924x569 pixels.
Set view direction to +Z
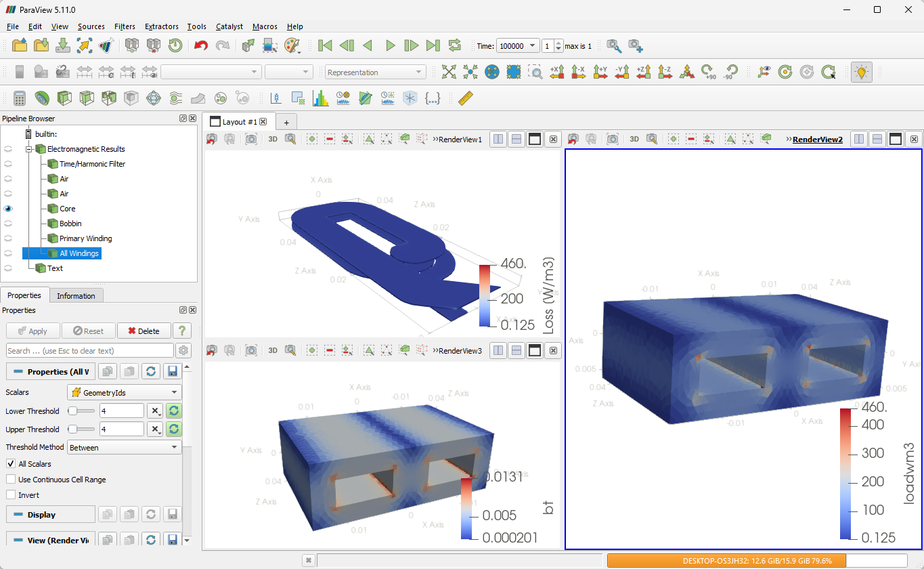coord(644,72)
